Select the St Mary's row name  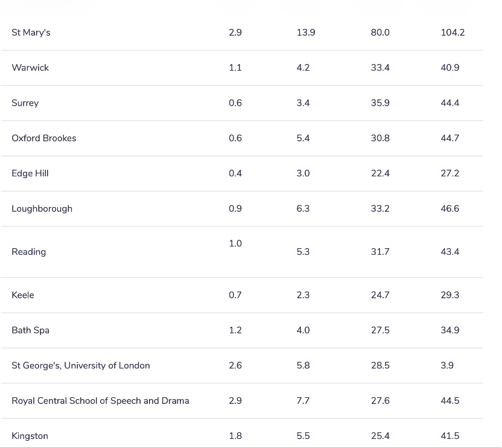[31, 33]
